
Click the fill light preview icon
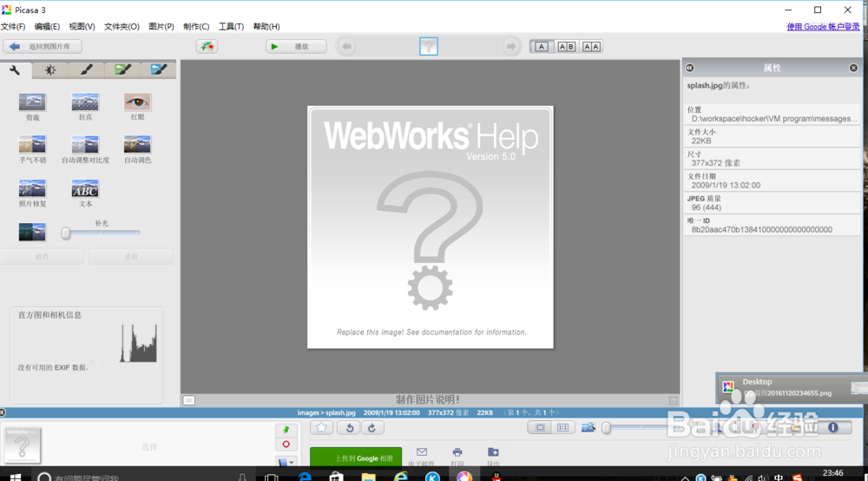pos(32,232)
